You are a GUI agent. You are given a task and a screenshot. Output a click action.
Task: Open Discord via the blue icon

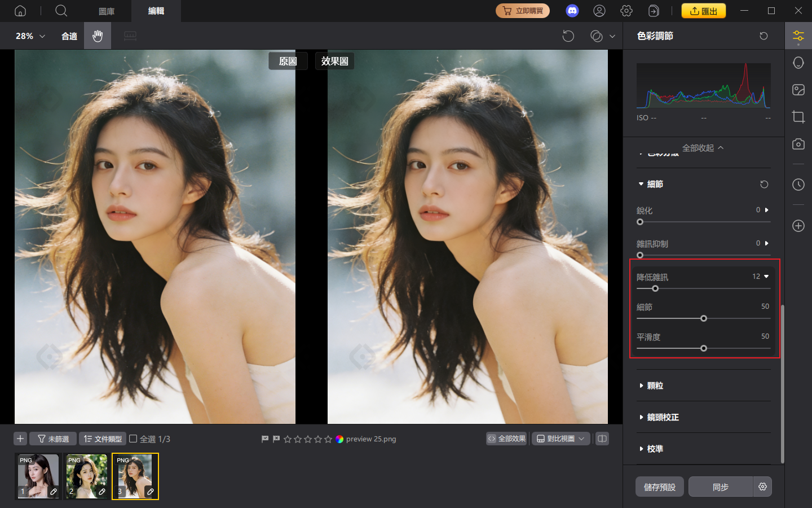[572, 10]
